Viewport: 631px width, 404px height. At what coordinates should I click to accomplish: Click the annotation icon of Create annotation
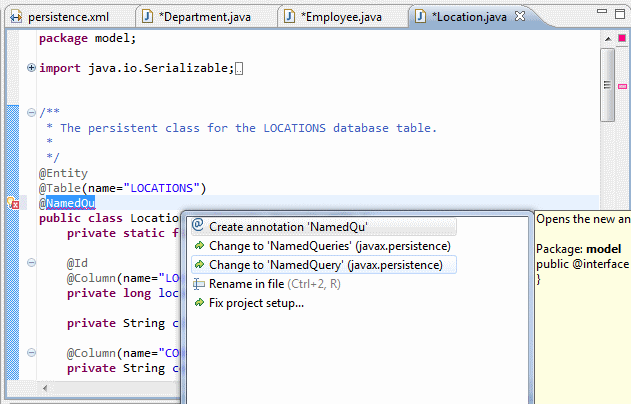click(198, 225)
